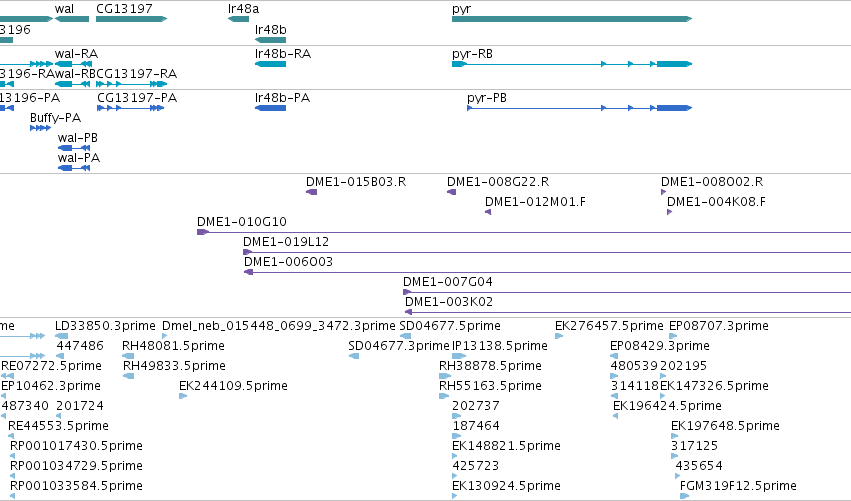Image resolution: width=851 pixels, height=501 pixels.
Task: Click the EK197648.5prime label
Action: click(725, 426)
